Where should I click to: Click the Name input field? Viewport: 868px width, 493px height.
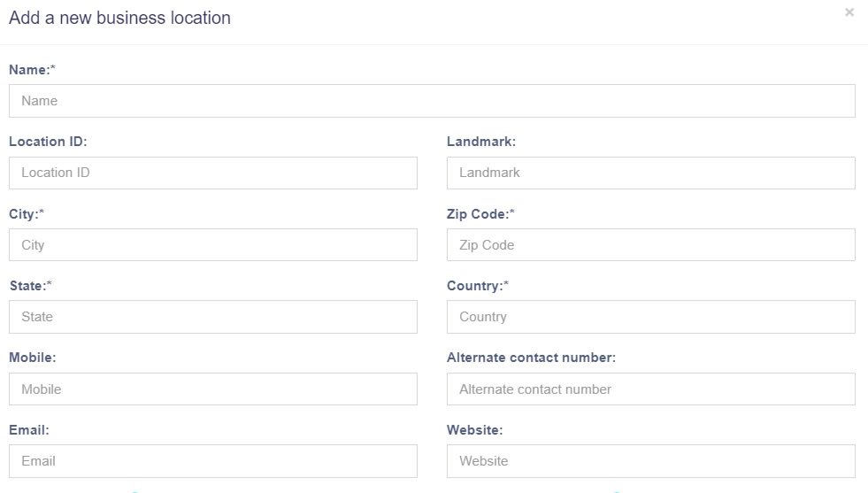[432, 101]
